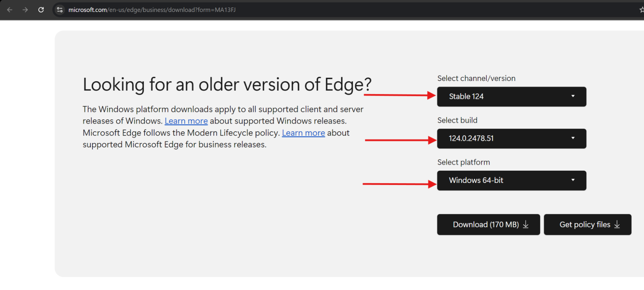The height and width of the screenshot is (290, 644).
Task: Click the 'Select channel/version' label
Action: pyautogui.click(x=476, y=78)
